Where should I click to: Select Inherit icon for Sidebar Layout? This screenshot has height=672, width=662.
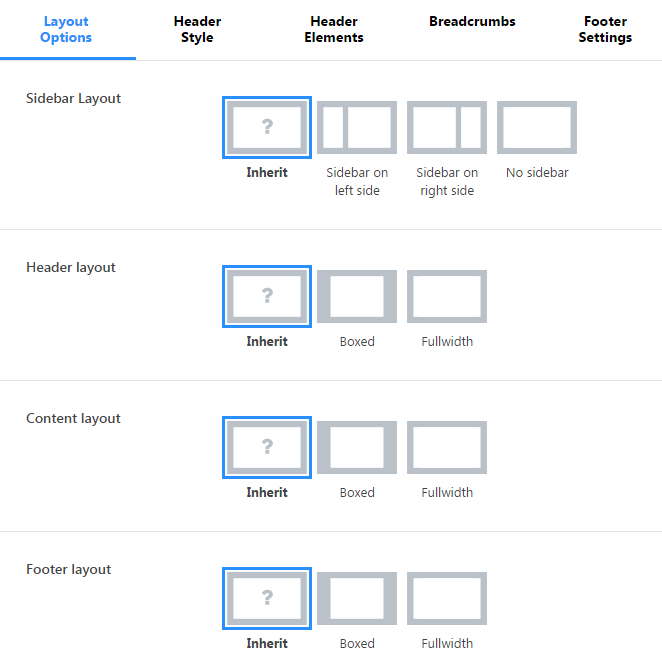267,127
